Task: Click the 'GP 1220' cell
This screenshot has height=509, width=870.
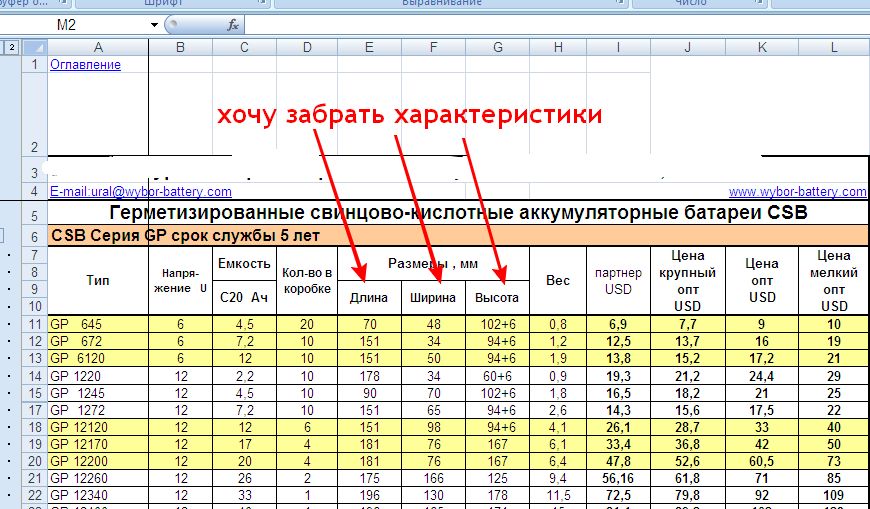Action: click(x=98, y=376)
